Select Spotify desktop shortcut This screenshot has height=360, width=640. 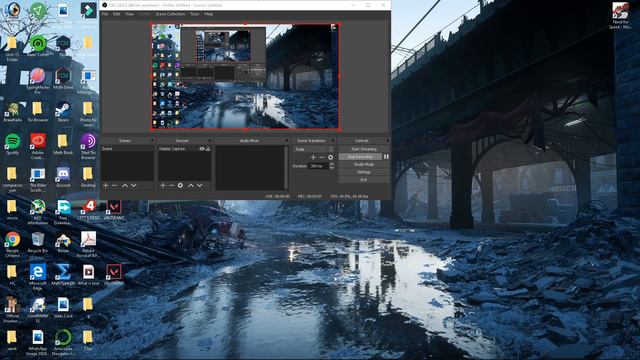coord(13,144)
